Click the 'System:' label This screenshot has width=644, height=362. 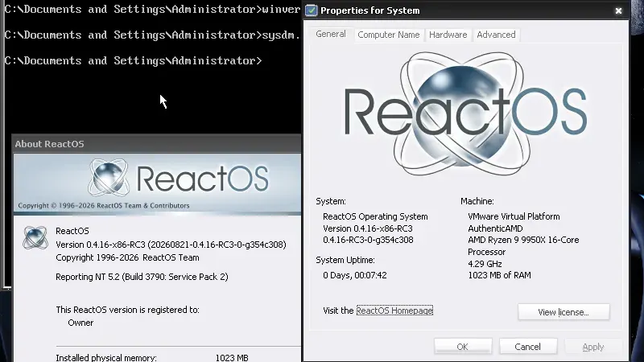click(331, 201)
